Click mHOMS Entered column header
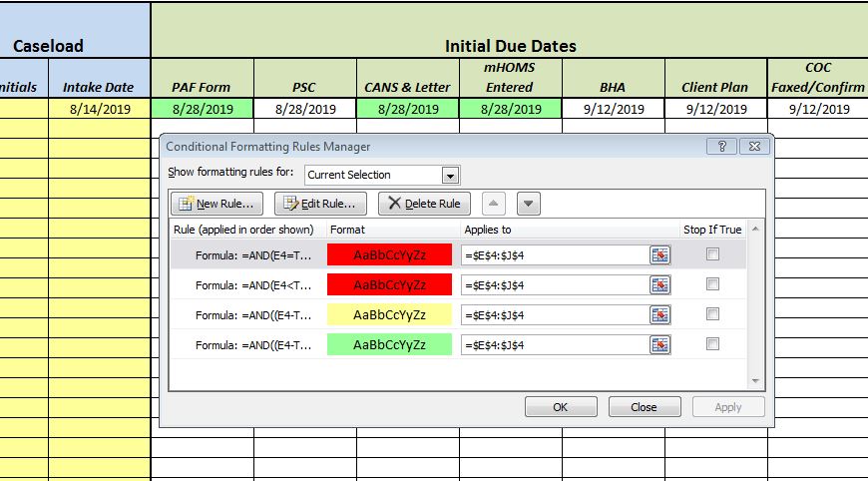The height and width of the screenshot is (481, 868). click(x=511, y=79)
